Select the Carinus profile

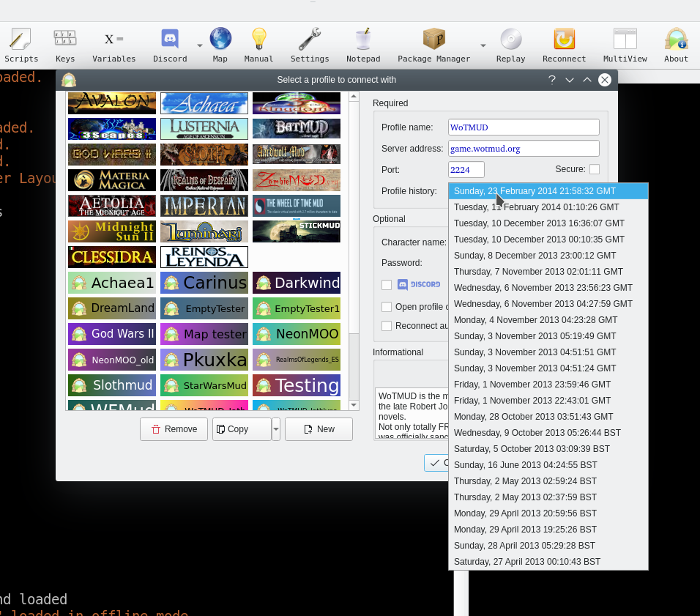(204, 283)
